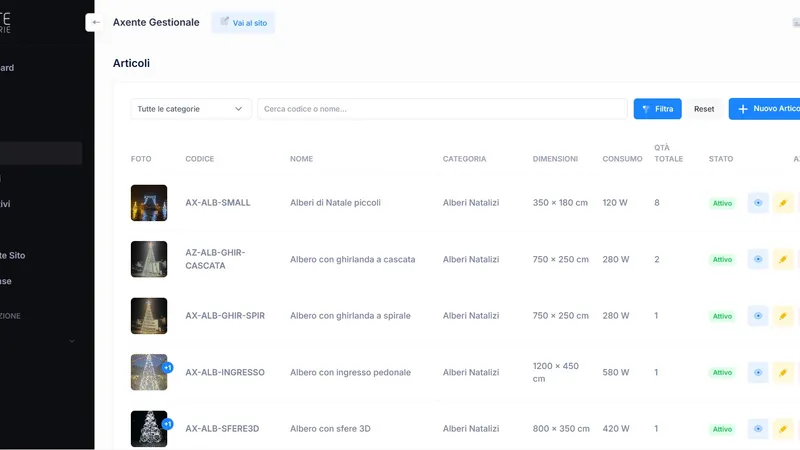This screenshot has width=800, height=450.
Task: Click the +1 badge on AX-ALB-INGRESSO photo
Action: tap(167, 367)
